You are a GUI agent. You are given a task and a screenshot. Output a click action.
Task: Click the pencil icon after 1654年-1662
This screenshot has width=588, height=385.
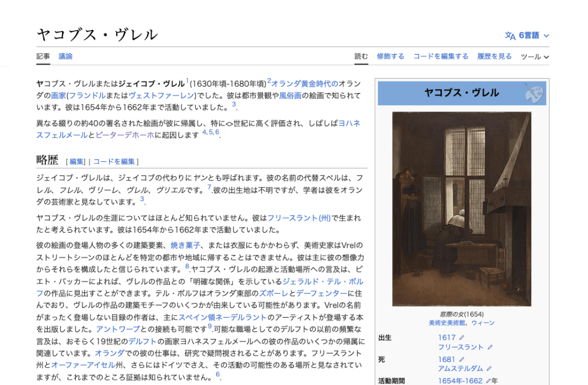488,381
